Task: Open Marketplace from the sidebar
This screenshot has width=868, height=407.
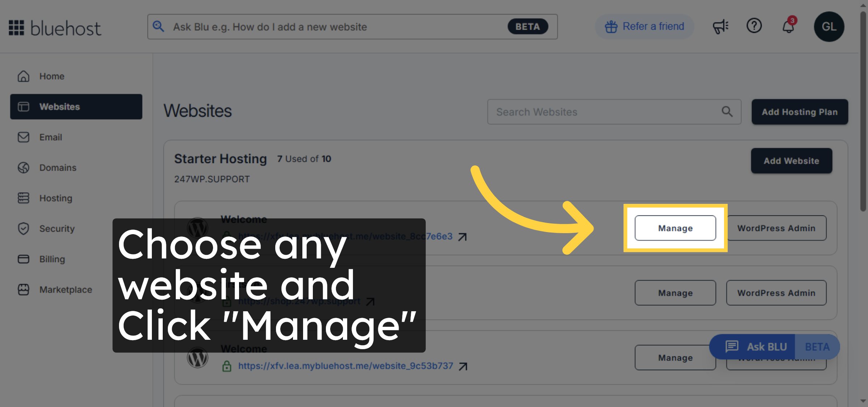Action: [65, 289]
